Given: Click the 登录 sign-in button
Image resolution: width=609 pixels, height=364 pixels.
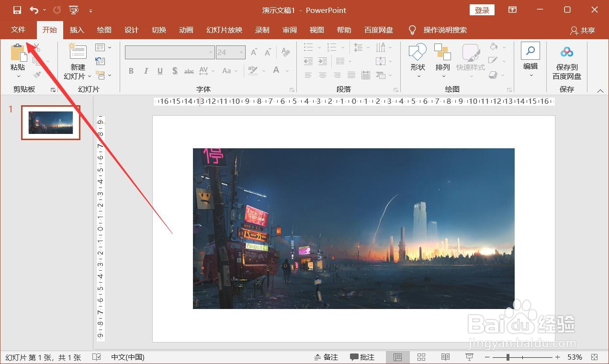Looking at the screenshot, I should (x=482, y=10).
